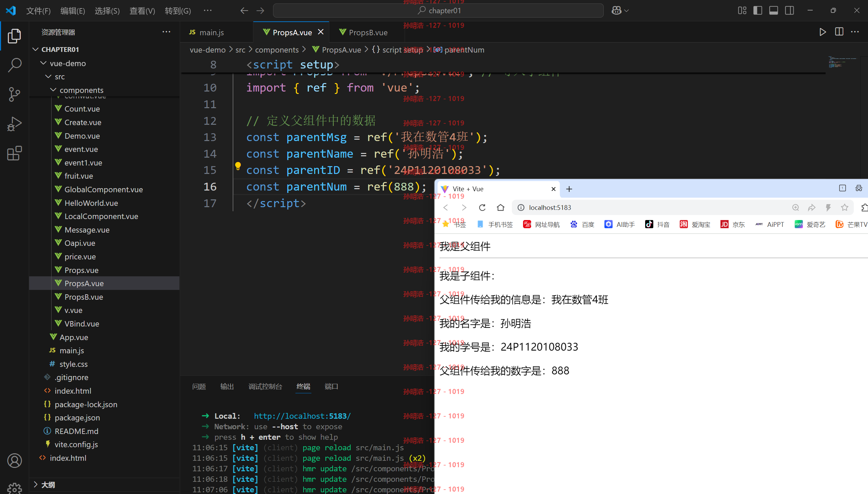Open the Accounts menu icon
The width and height of the screenshot is (868, 494).
pyautogui.click(x=14, y=460)
